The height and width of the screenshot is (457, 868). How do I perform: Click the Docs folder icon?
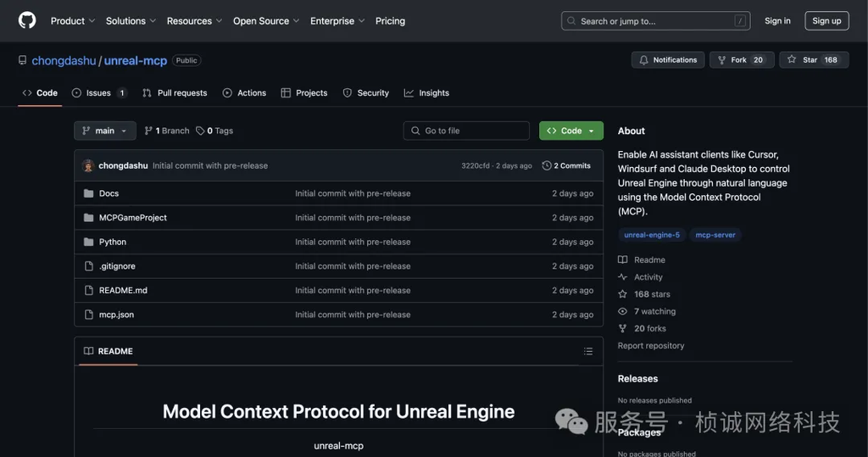tap(88, 193)
